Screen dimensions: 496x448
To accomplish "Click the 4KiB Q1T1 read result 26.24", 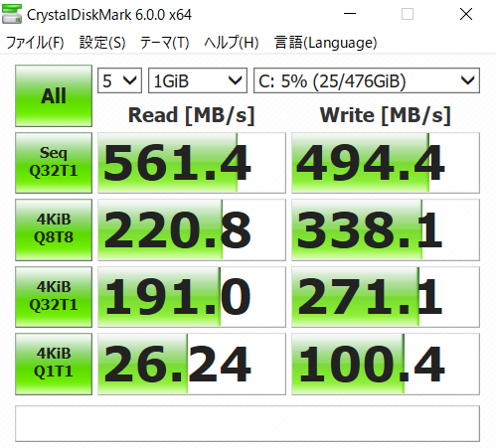I will pyautogui.click(x=192, y=364).
